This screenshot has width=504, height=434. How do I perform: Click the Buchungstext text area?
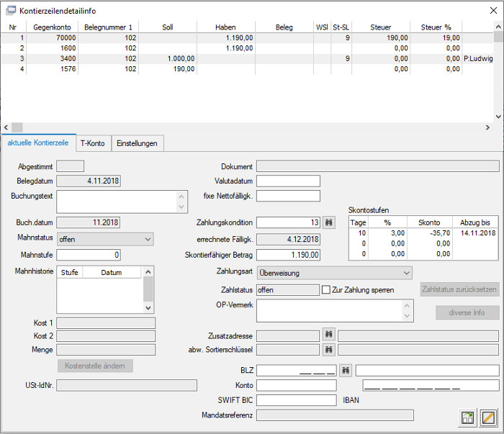[x=117, y=202]
